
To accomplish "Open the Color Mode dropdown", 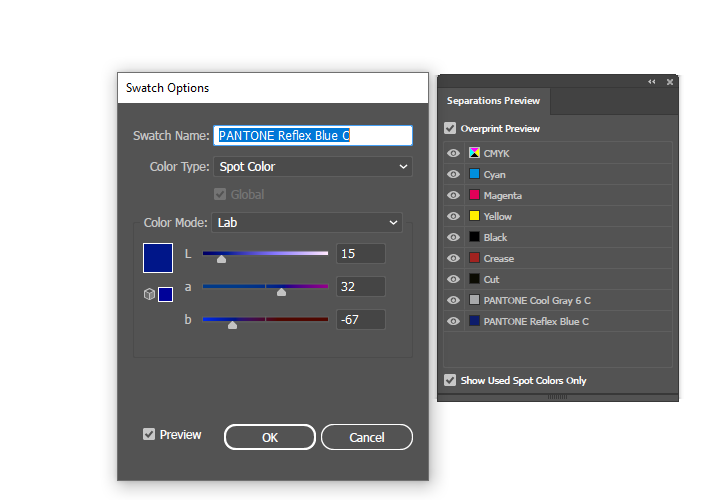I will click(x=307, y=222).
